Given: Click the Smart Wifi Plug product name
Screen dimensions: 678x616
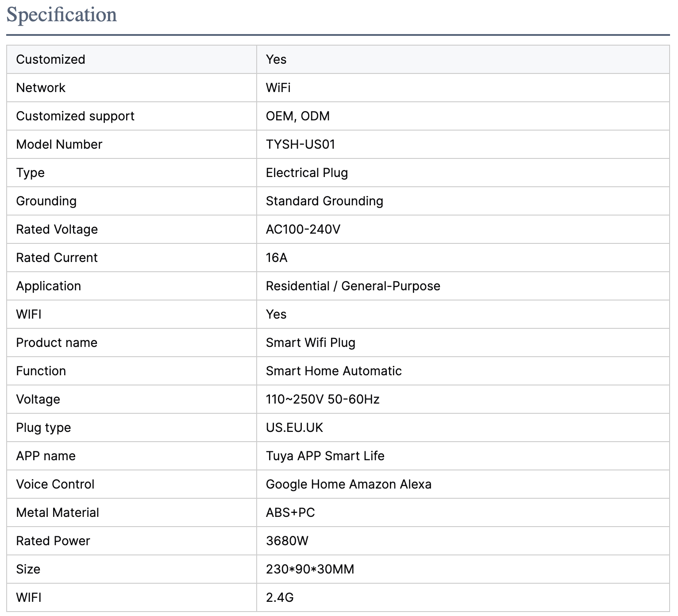Looking at the screenshot, I should 310,343.
